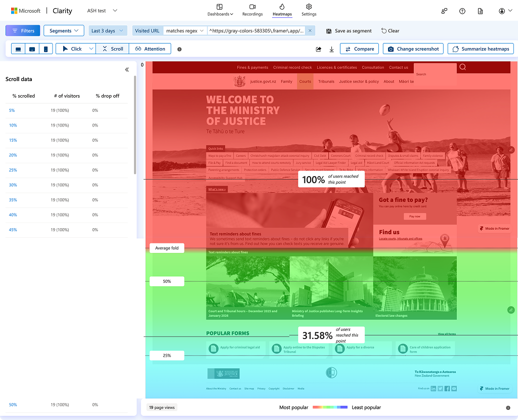The width and height of the screenshot is (518, 420).
Task: Click the # of visitors column header
Action: (67, 96)
